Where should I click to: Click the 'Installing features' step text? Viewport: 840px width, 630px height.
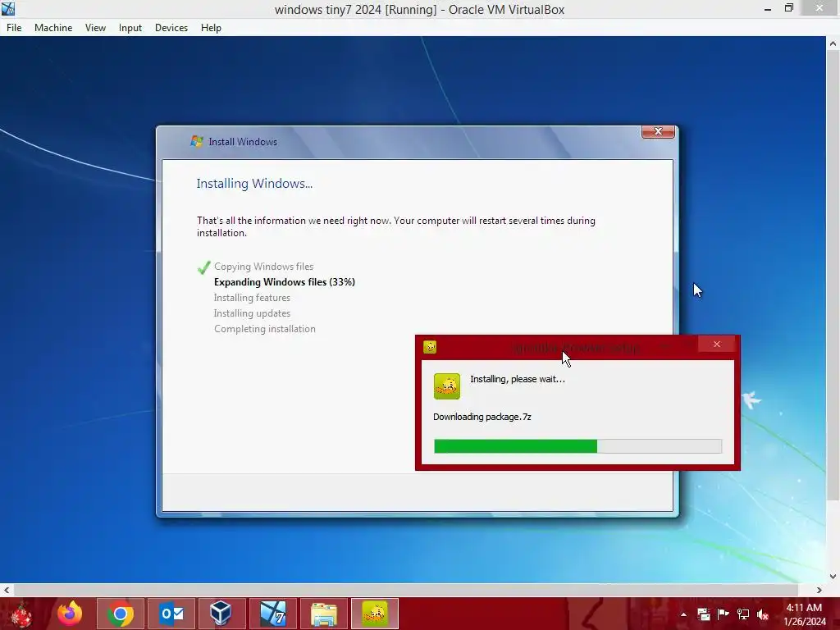pyautogui.click(x=252, y=298)
